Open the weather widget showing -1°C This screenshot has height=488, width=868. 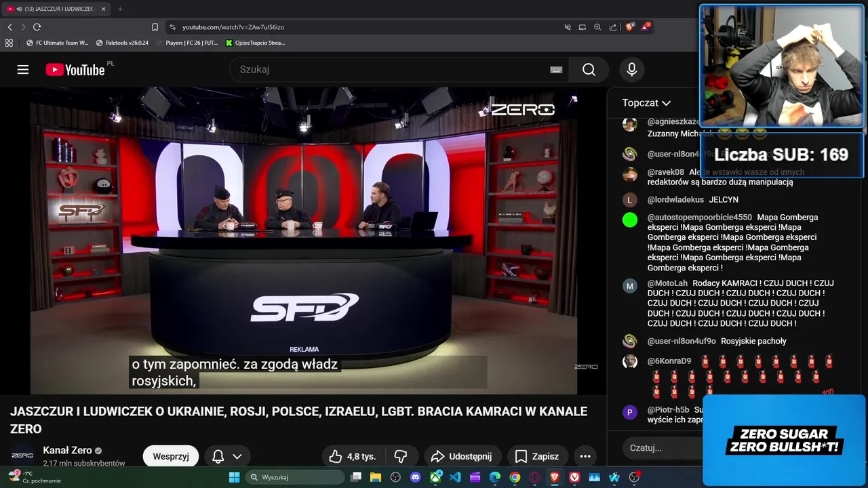[34, 476]
